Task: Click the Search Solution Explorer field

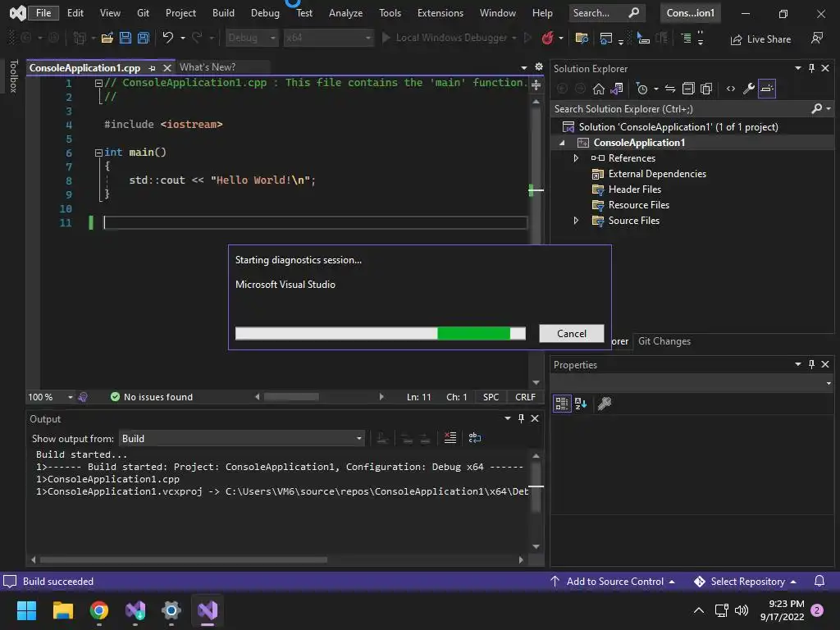Action: (x=682, y=109)
